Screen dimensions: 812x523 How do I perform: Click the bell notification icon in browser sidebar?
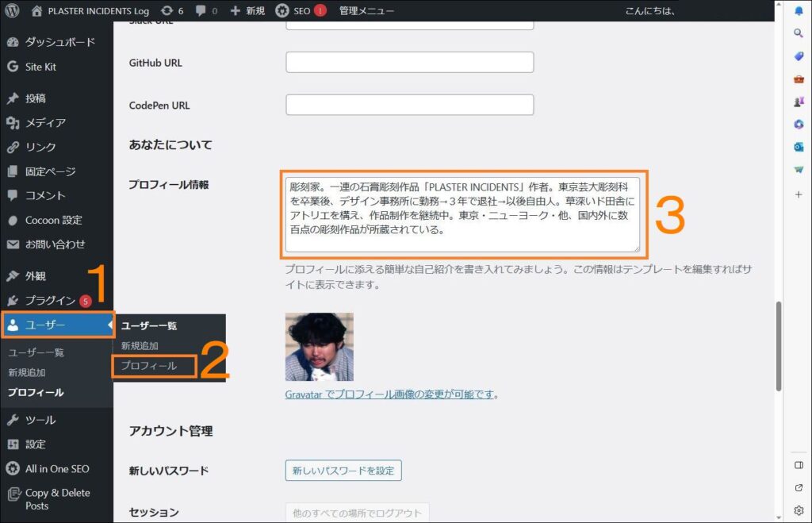799,11
